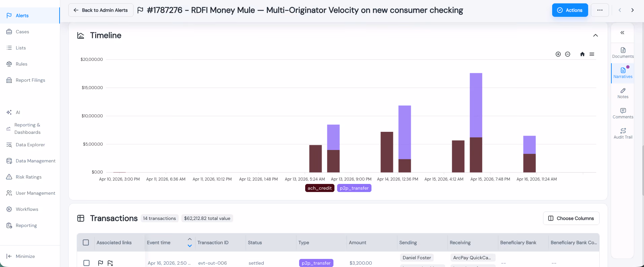Image resolution: width=644 pixels, height=267 pixels.
Task: Go to previous alert arrow
Action: click(620, 10)
